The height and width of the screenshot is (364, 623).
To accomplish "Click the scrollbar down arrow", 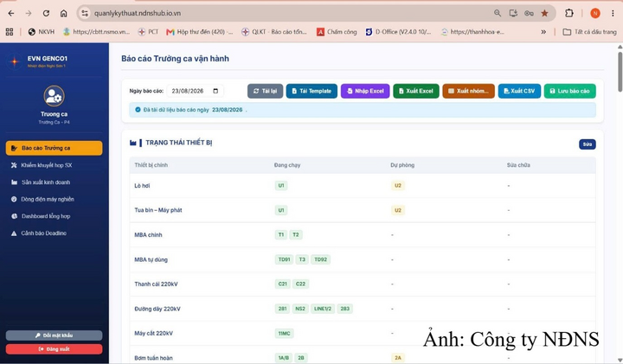I will coord(620,361).
